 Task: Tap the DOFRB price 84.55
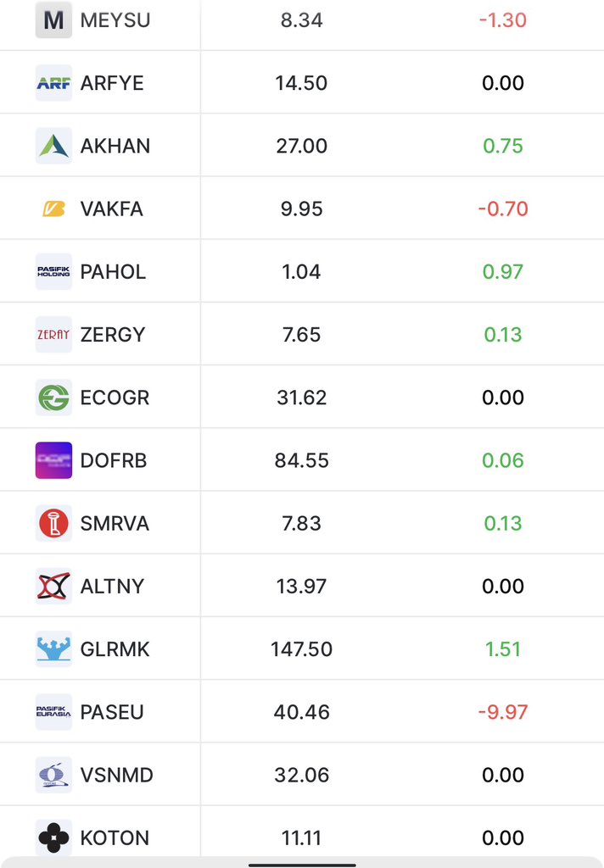pos(301,460)
